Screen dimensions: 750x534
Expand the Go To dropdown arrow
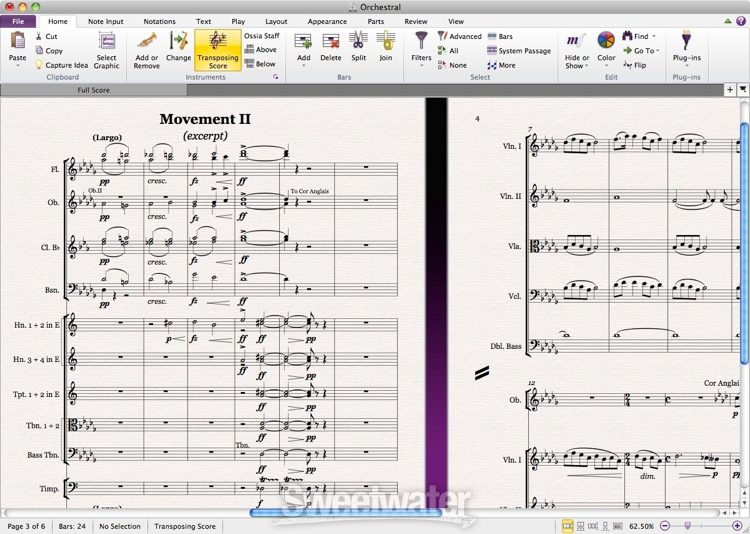(658, 51)
